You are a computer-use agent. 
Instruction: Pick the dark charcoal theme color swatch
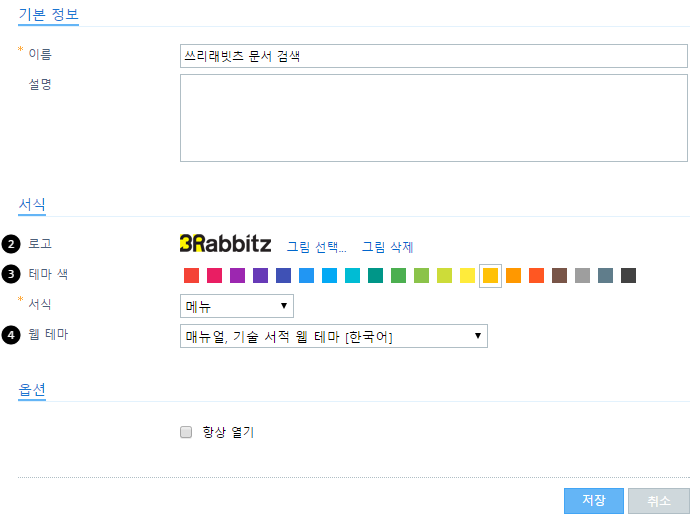coord(629,276)
